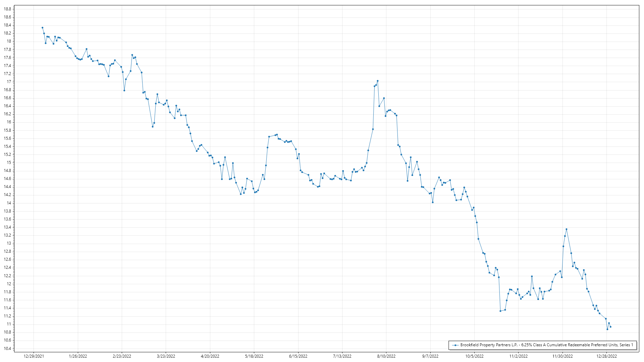Click the legend line marker icon
644x362 pixels.
pos(455,345)
